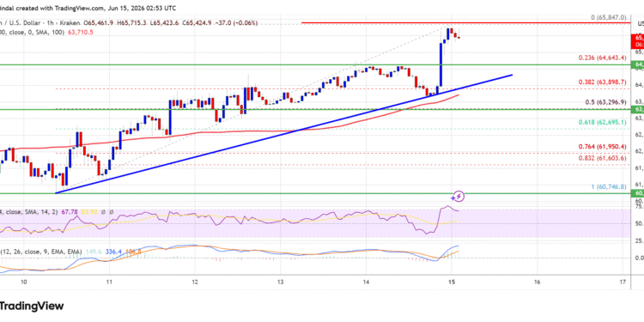Click date label 13 on time axis

281,283
